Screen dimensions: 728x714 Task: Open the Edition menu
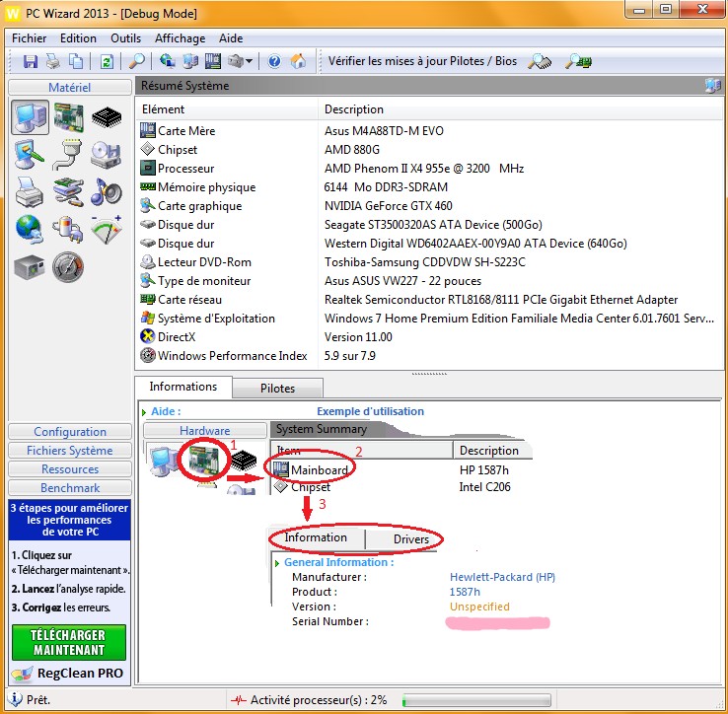79,38
